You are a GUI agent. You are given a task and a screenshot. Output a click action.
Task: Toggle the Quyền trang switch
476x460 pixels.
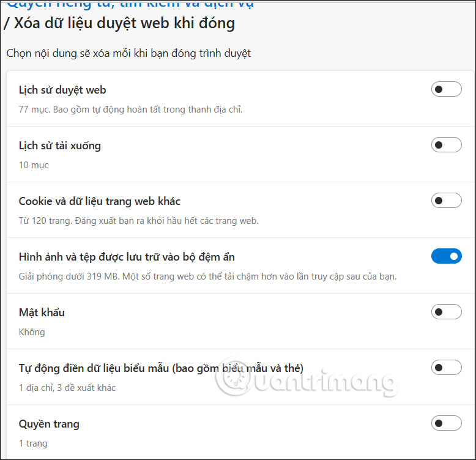pos(446,423)
